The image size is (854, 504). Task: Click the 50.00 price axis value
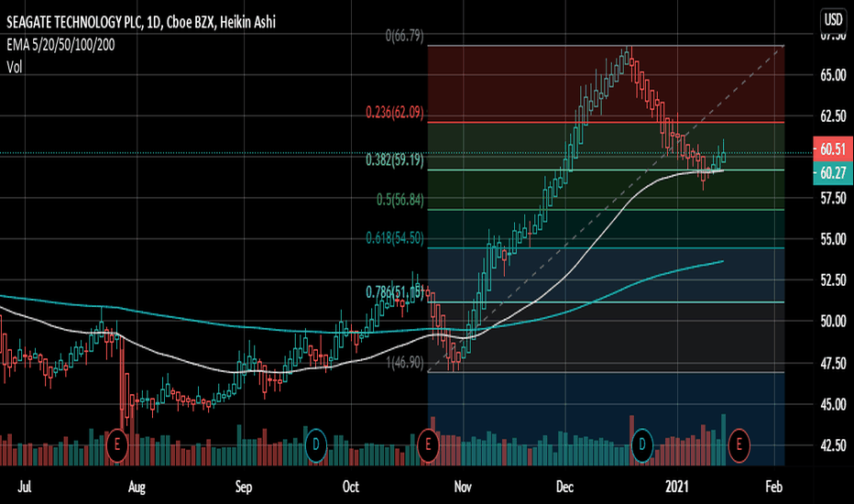833,322
